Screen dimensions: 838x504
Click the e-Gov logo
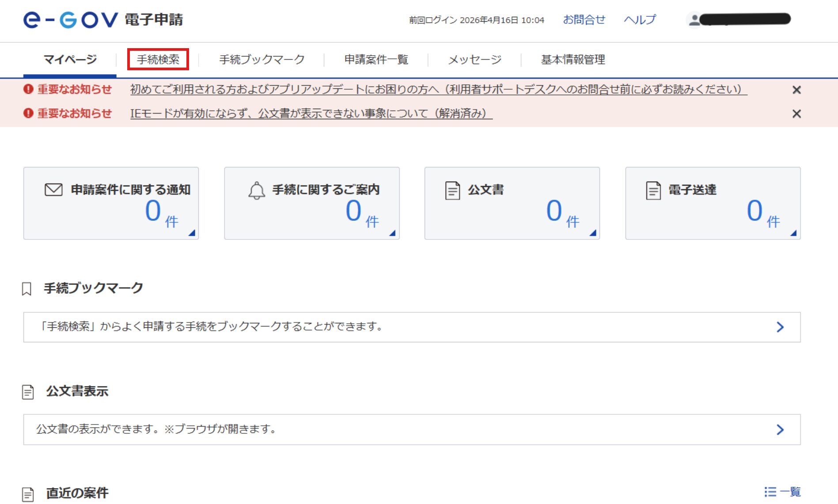click(x=71, y=20)
